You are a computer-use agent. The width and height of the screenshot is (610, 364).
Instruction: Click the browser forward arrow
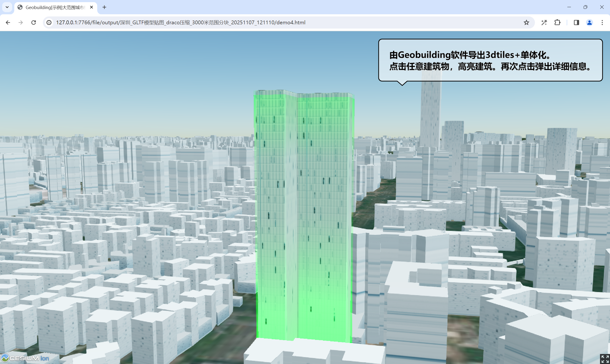[x=20, y=23]
